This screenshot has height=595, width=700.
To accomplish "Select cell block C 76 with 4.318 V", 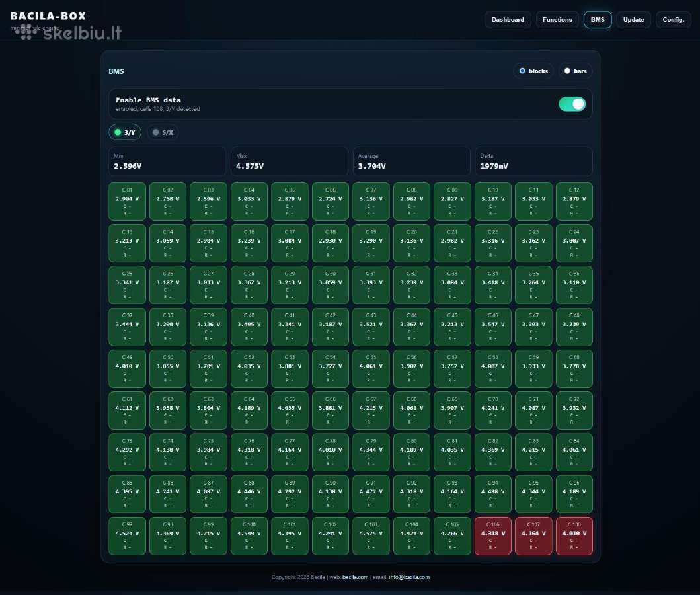I will point(249,452).
